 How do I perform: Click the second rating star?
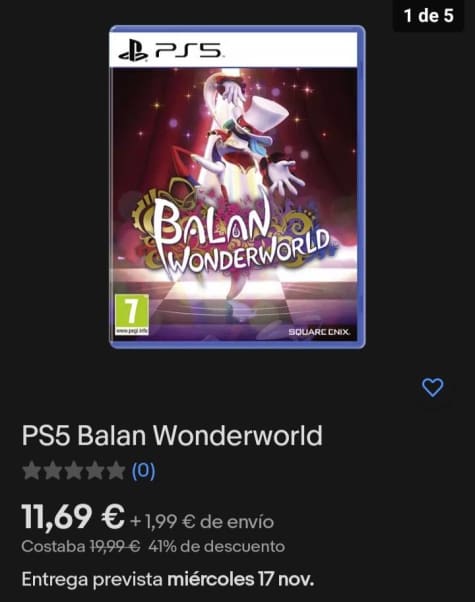pyautogui.click(x=53, y=471)
